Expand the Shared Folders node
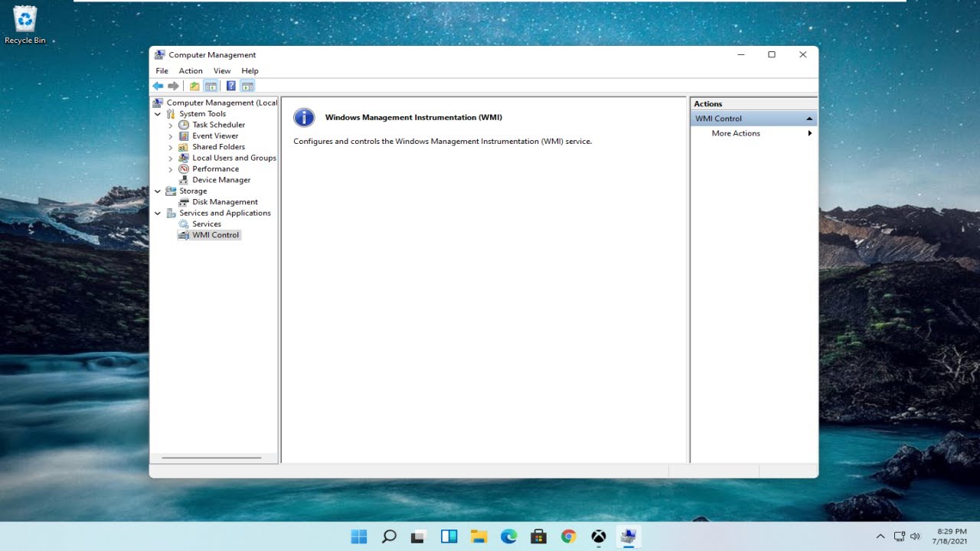980x551 pixels. [171, 147]
